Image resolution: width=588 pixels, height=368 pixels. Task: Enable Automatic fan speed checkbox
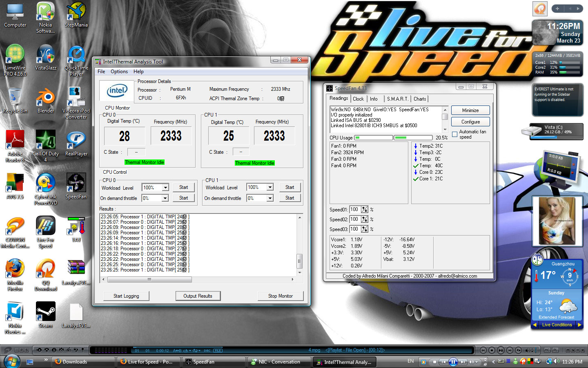click(454, 135)
